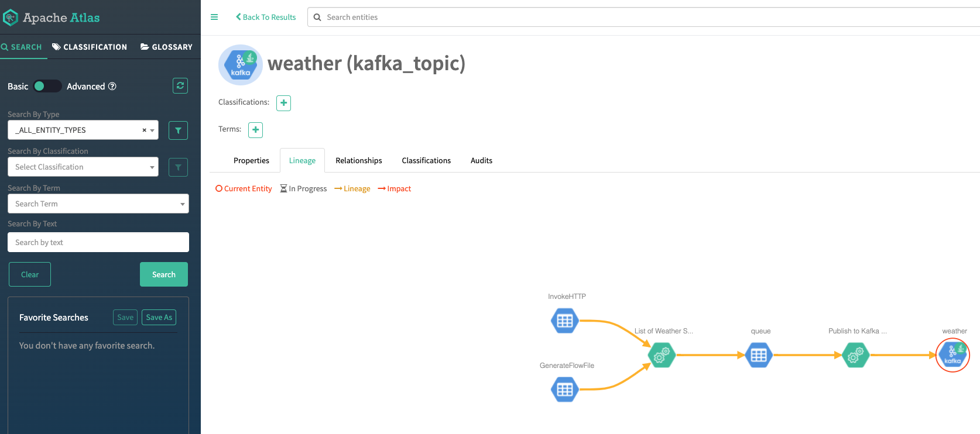980x434 pixels.
Task: Go Back To Results
Action: coord(266,17)
